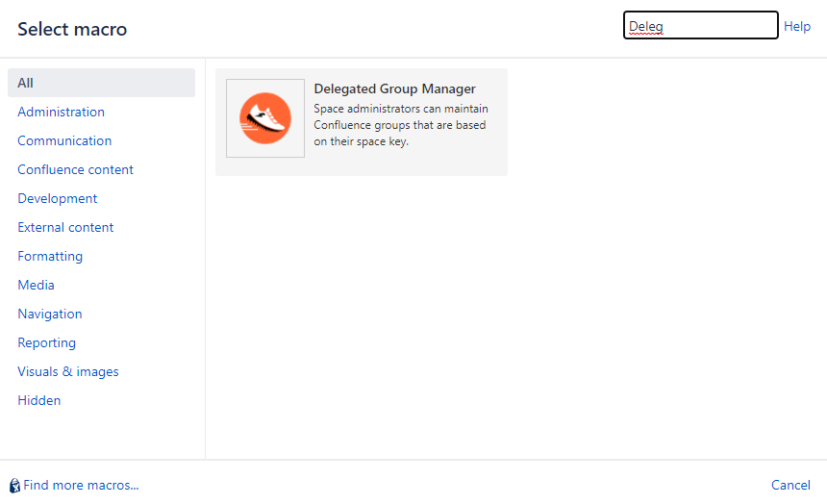Click the Delegated Group Manager shoe icon
Image resolution: width=827 pixels, height=504 pixels.
(x=265, y=118)
